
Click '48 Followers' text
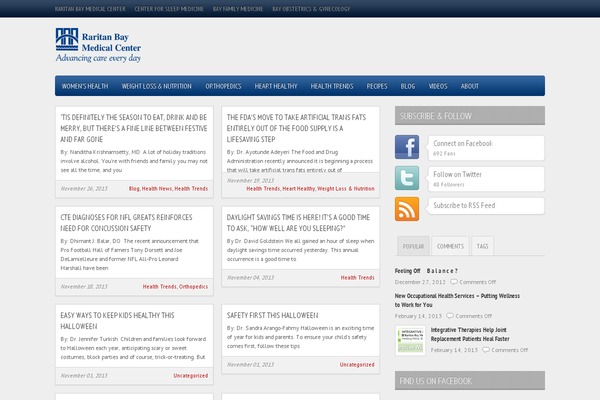point(448,184)
